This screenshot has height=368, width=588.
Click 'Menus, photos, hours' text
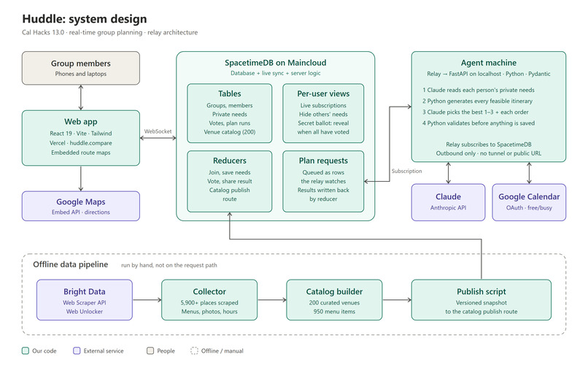(x=209, y=312)
